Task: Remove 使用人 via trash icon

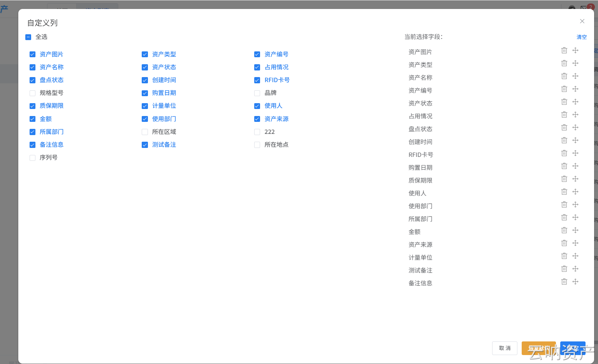Action: pyautogui.click(x=564, y=192)
